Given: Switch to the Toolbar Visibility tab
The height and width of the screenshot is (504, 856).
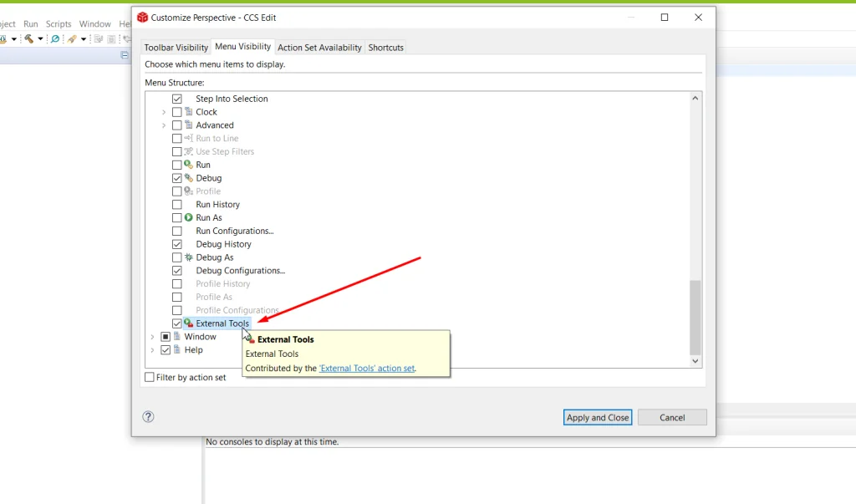Looking at the screenshot, I should pos(176,48).
